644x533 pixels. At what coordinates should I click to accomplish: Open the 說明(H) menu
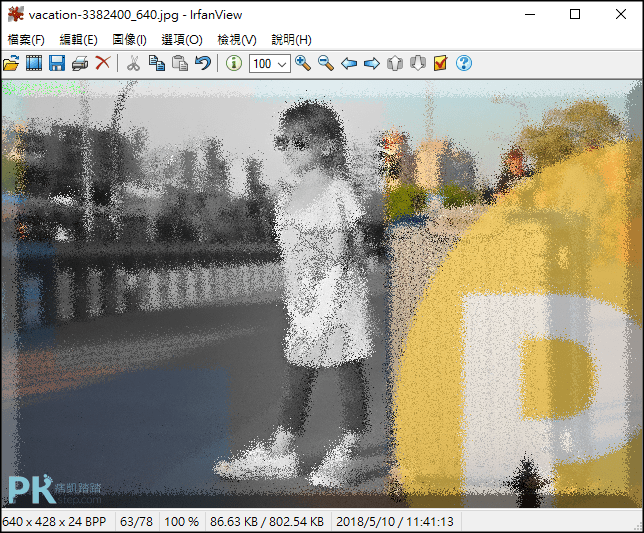[291, 40]
